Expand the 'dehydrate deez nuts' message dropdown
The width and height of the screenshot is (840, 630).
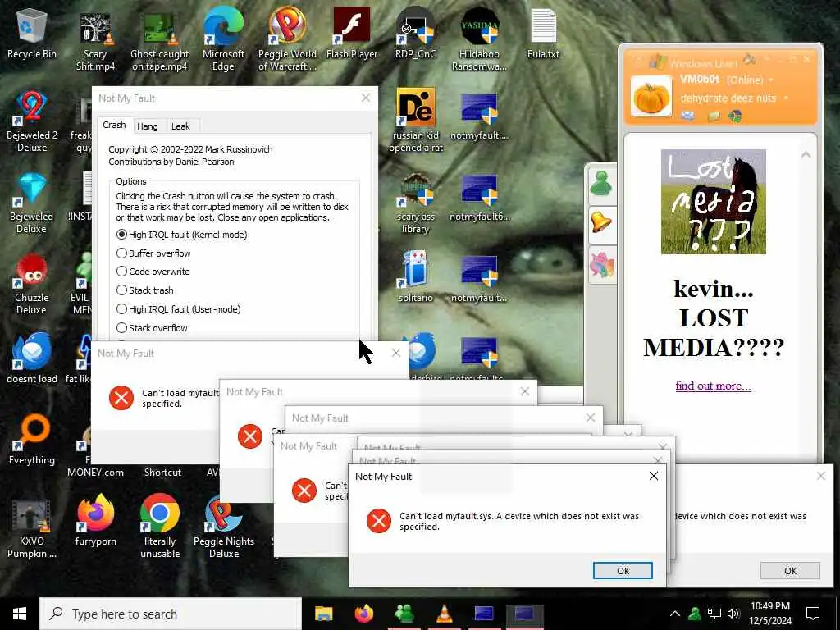[x=786, y=98]
